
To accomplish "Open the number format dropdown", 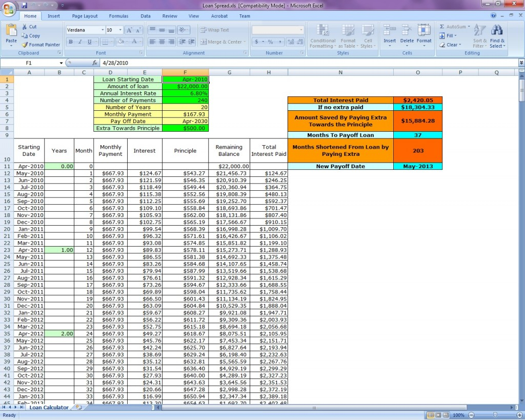I will click(x=301, y=30).
